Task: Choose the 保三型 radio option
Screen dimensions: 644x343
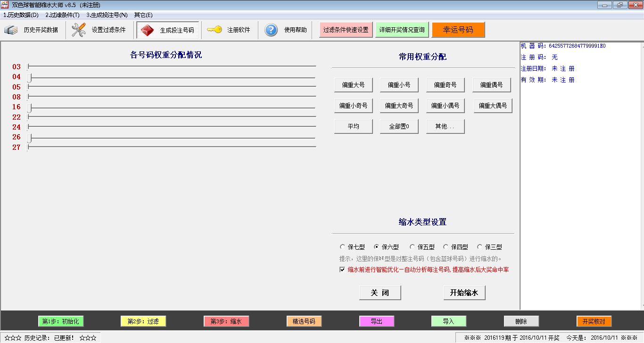Action: pos(480,247)
